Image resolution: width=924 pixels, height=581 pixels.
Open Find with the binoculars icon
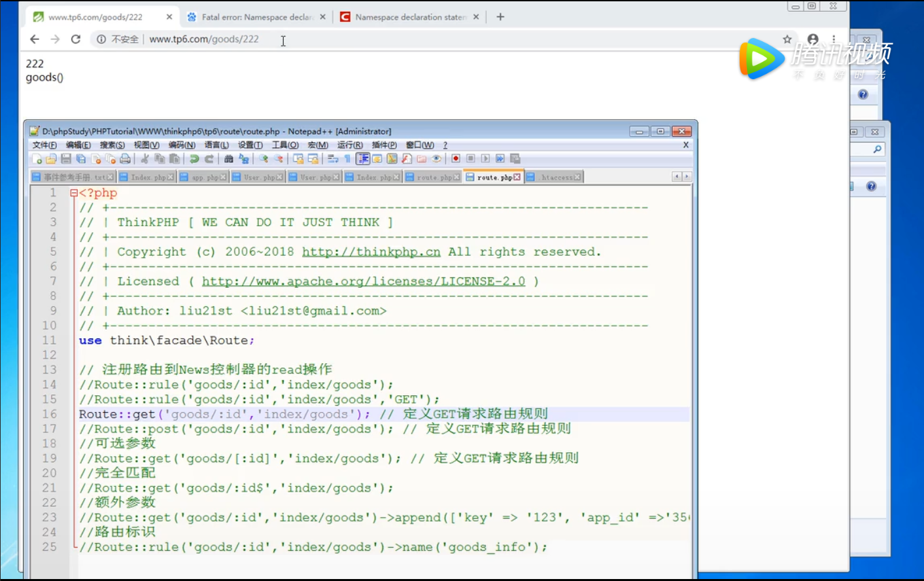tap(228, 159)
